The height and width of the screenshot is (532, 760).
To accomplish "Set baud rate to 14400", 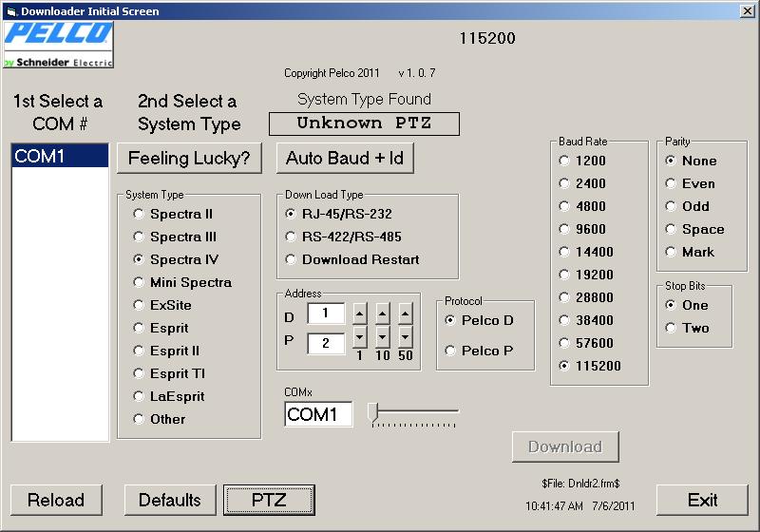I will (586, 252).
